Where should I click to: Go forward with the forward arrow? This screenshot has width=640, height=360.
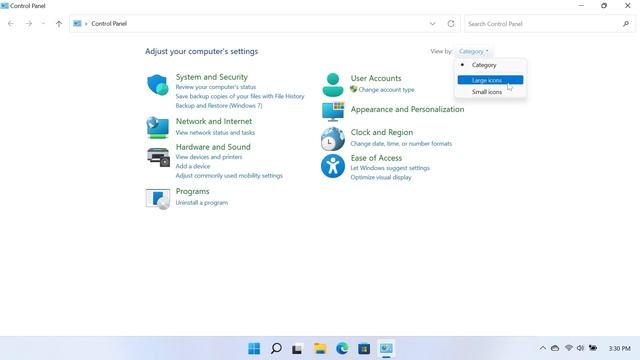tap(29, 24)
